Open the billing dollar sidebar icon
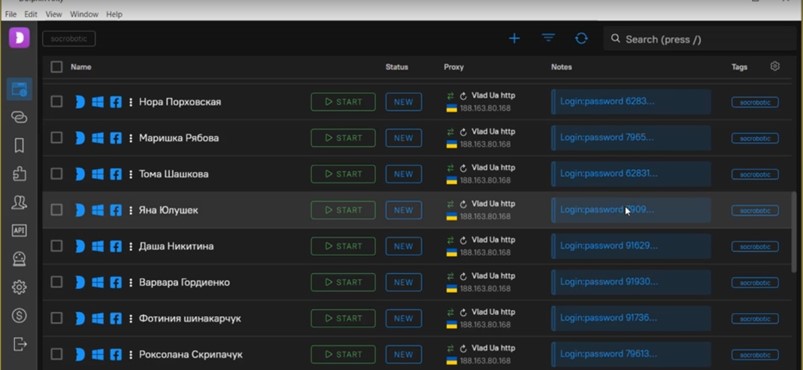The width and height of the screenshot is (803, 370). click(19, 315)
